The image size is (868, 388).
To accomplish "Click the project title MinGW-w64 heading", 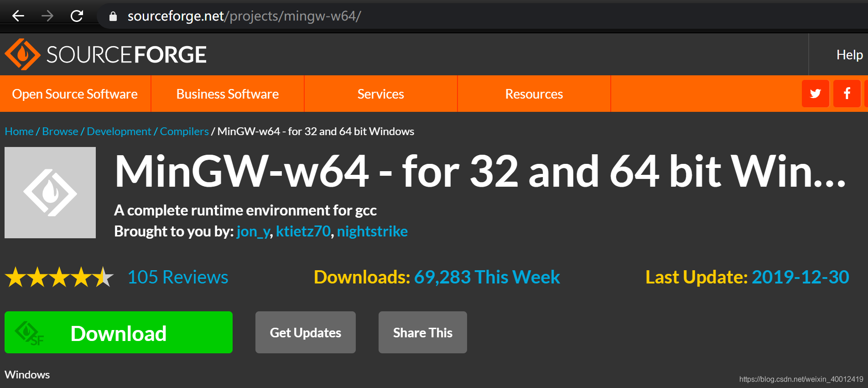I will point(480,171).
